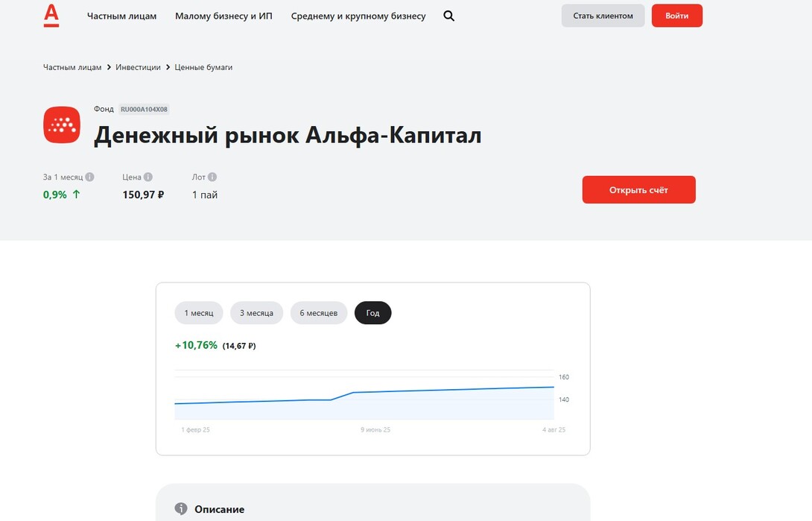Switch chart to '3 месяца' period
Image resolution: width=812 pixels, height=521 pixels.
pyautogui.click(x=256, y=313)
